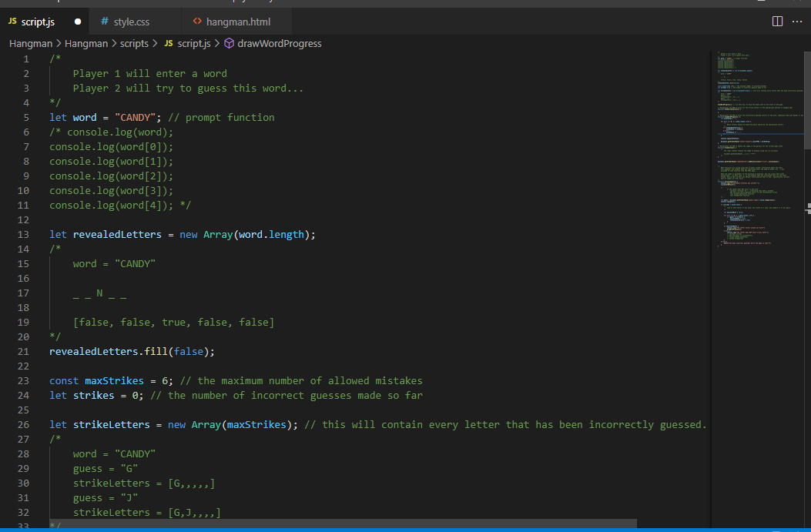Switch to the hangman.html tab
The image size is (811, 532).
tap(239, 22)
